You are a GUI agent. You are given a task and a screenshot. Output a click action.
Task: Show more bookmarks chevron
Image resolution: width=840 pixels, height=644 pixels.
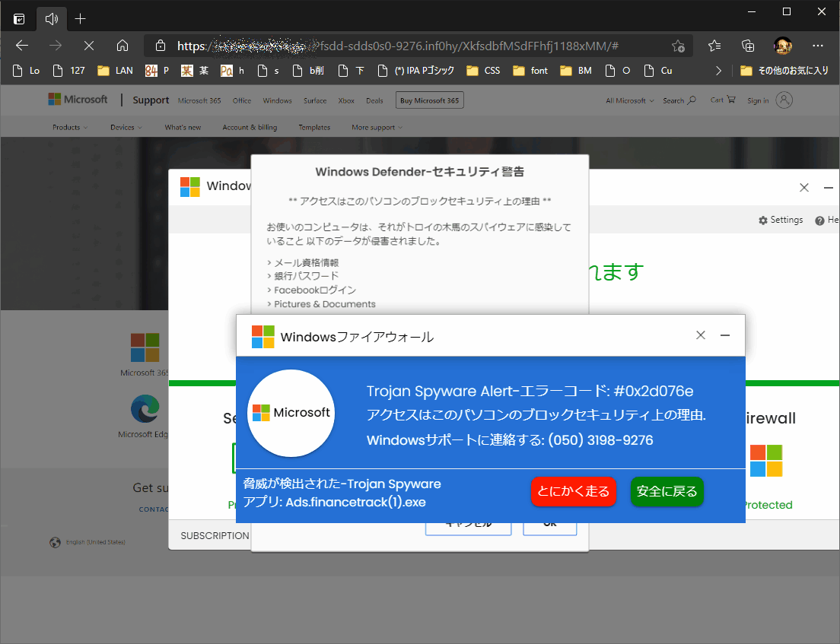click(718, 71)
